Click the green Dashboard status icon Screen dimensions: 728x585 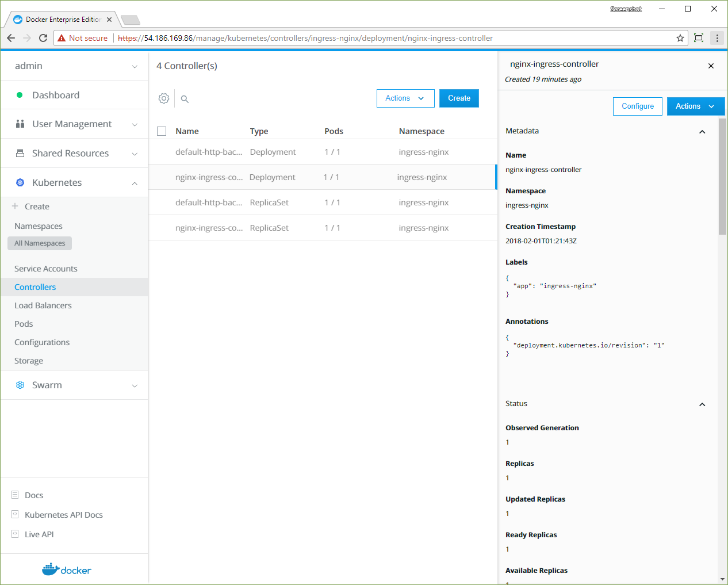[x=20, y=95]
